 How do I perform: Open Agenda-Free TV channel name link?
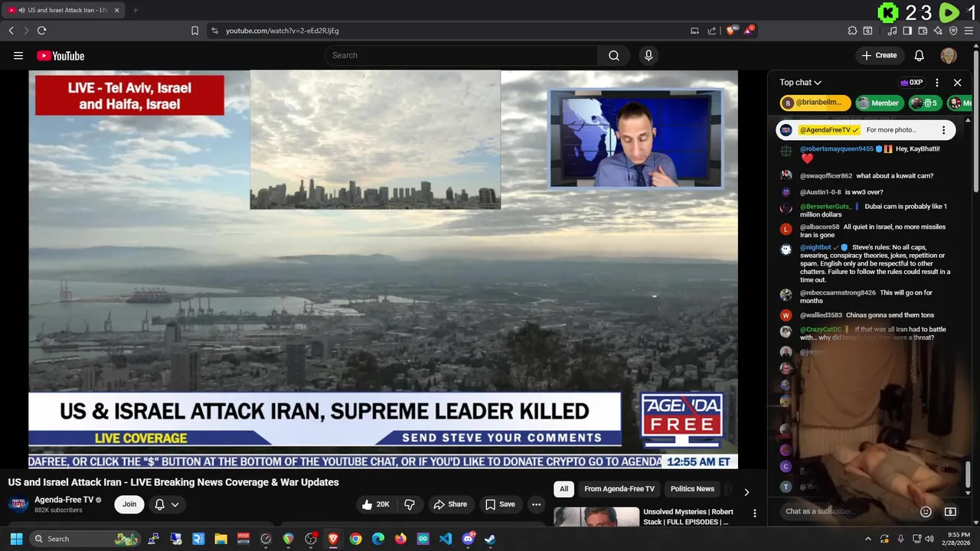coord(64,500)
